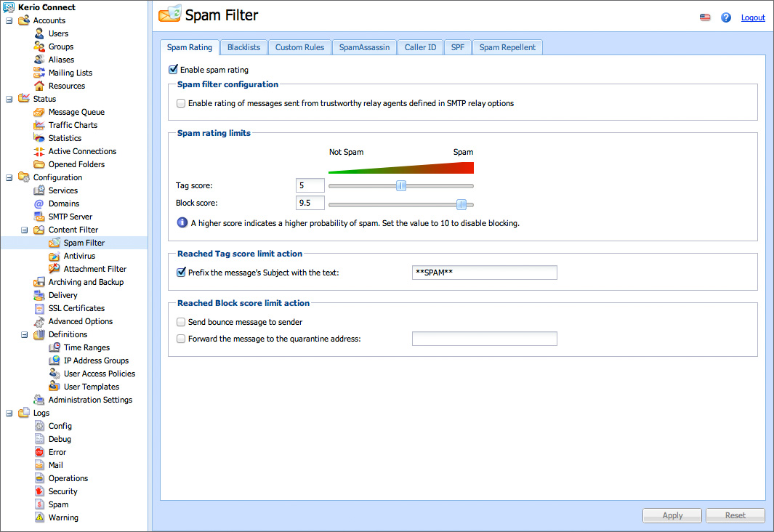Open the Caller ID tab
This screenshot has height=532, width=774.
pos(421,47)
